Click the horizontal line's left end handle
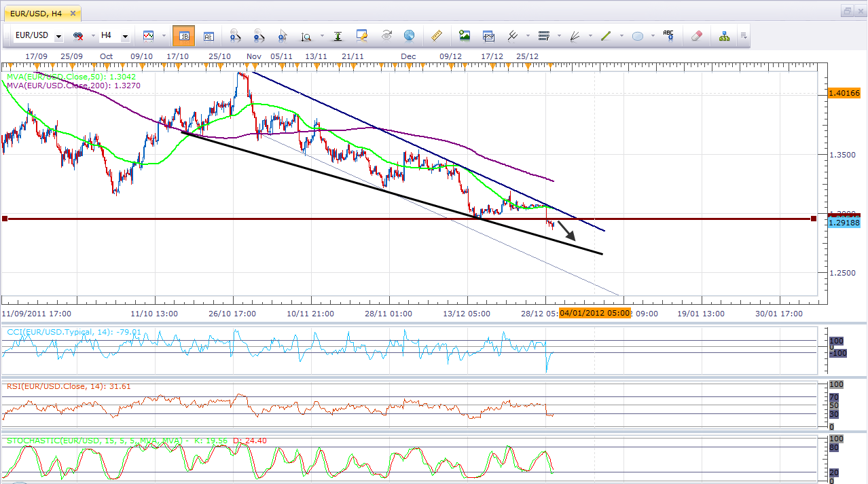 [5, 219]
